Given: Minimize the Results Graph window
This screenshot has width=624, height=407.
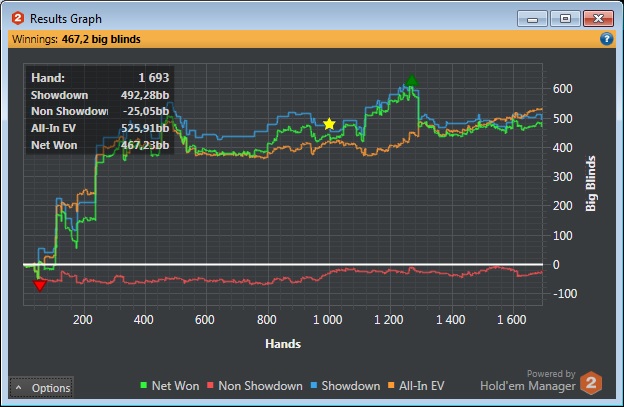Looking at the screenshot, I should (x=532, y=19).
